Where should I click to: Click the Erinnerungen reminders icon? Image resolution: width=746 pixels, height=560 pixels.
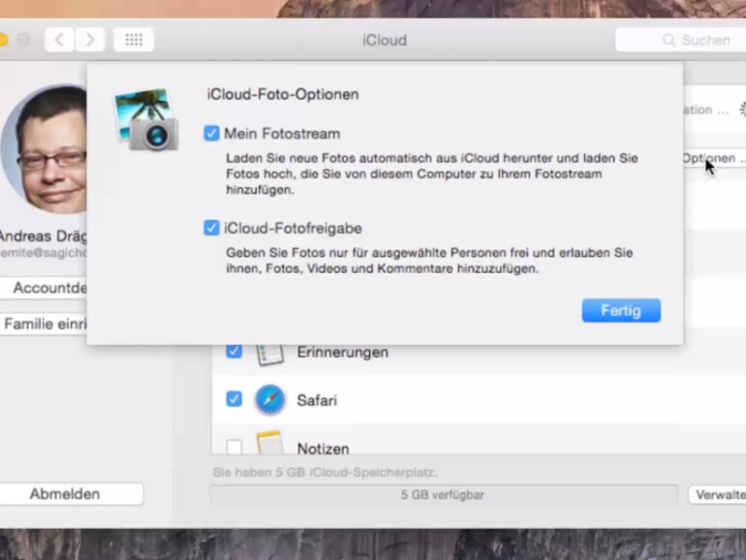[x=269, y=355]
